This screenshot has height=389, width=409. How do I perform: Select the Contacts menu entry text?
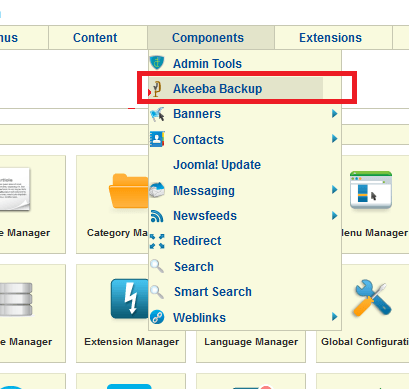click(x=198, y=140)
